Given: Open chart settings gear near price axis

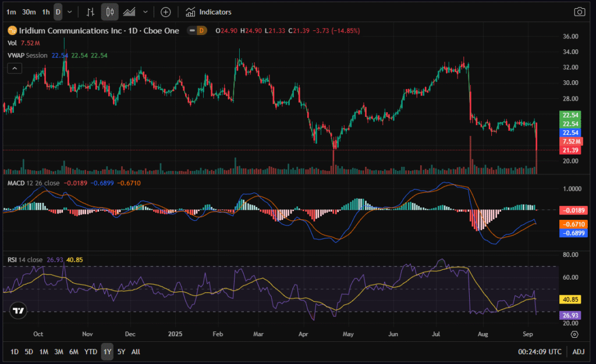Looking at the screenshot, I should pyautogui.click(x=574, y=334).
